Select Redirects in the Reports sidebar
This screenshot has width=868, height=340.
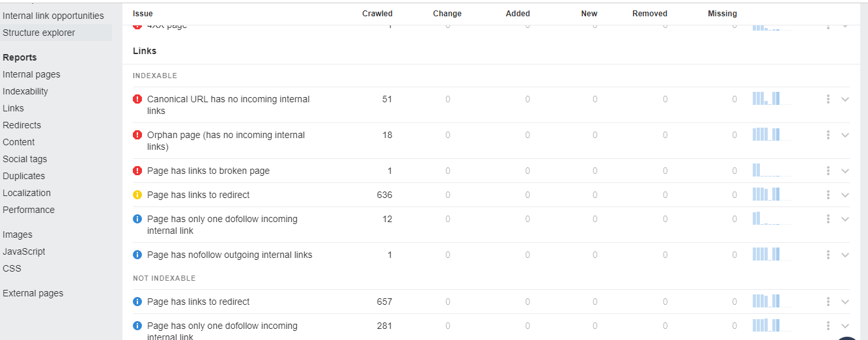21,125
